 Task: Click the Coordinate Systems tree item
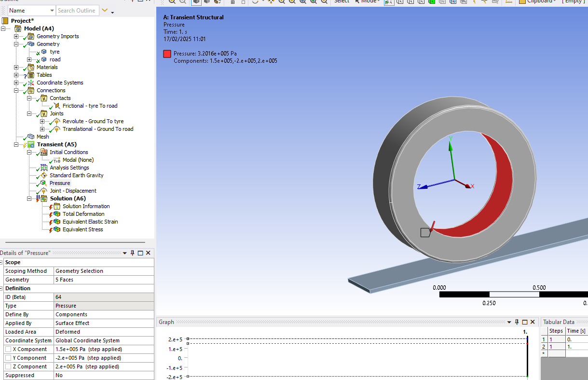[x=60, y=83]
